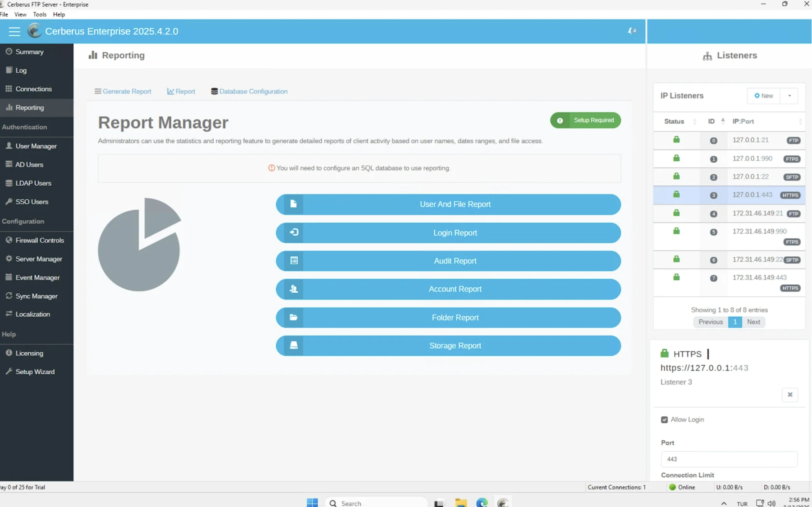Click Next in listeners pagination

(753, 322)
